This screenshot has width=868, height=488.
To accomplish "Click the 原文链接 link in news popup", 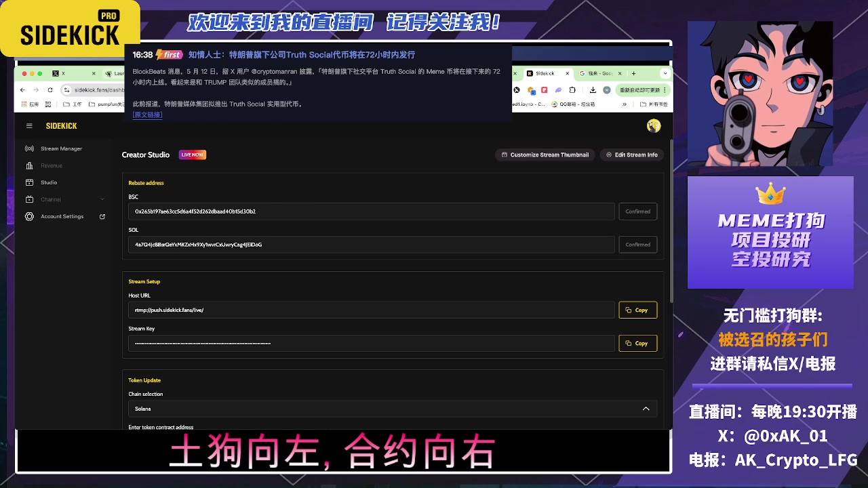I will click(147, 115).
